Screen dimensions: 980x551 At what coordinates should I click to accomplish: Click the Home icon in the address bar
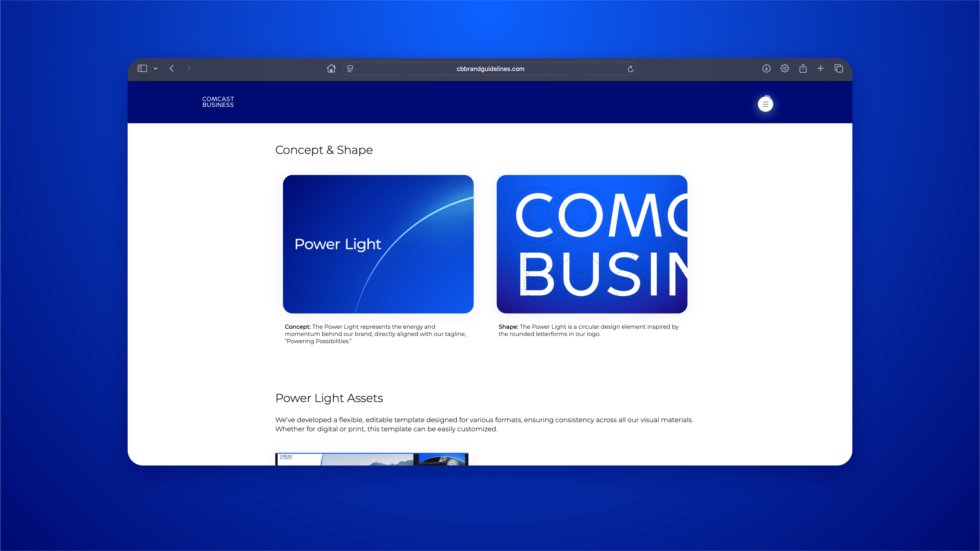pos(331,68)
